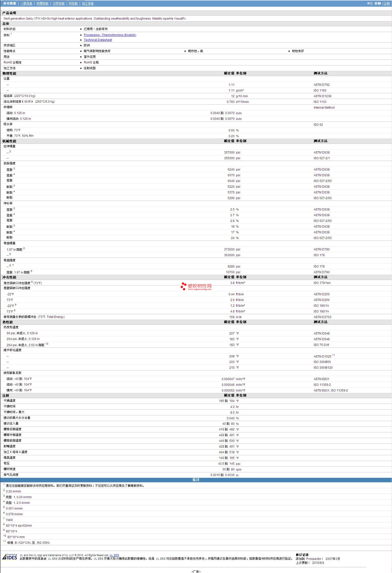Click the 熔流率 (220°C/10.0 kg) row label
Viewport: 392px width, 573px height.
pyautogui.click(x=19, y=96)
